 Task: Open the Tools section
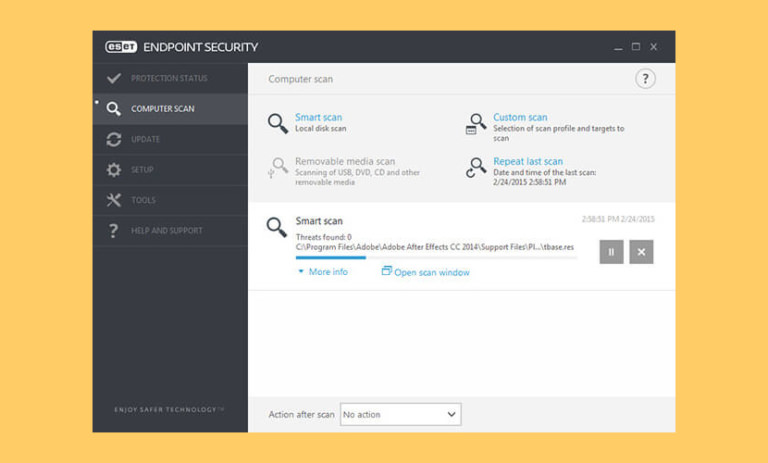170,200
